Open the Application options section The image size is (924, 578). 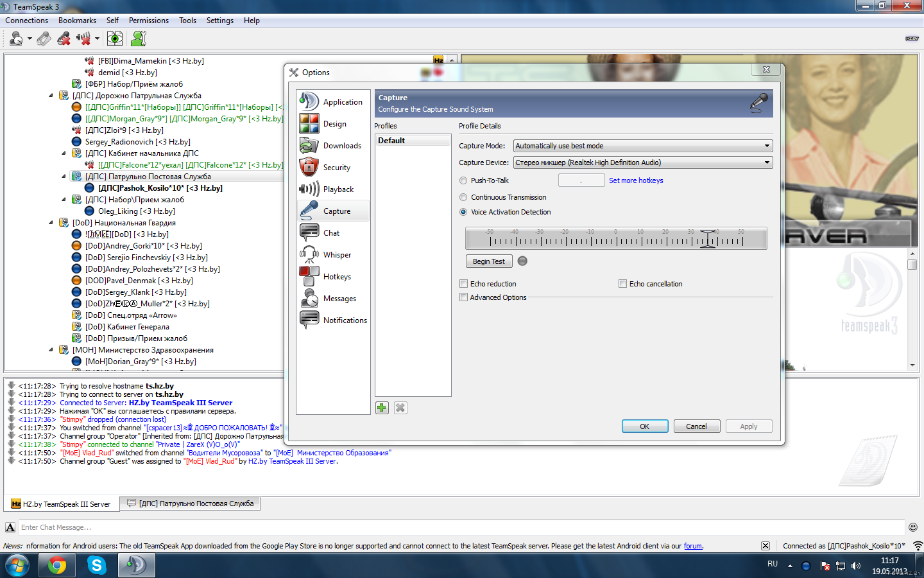tap(334, 101)
